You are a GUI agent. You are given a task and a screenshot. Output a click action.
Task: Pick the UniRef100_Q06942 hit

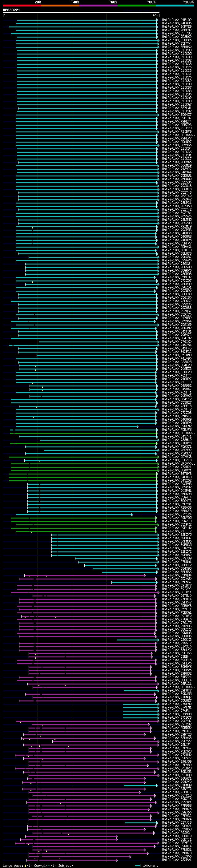[177, 200]
